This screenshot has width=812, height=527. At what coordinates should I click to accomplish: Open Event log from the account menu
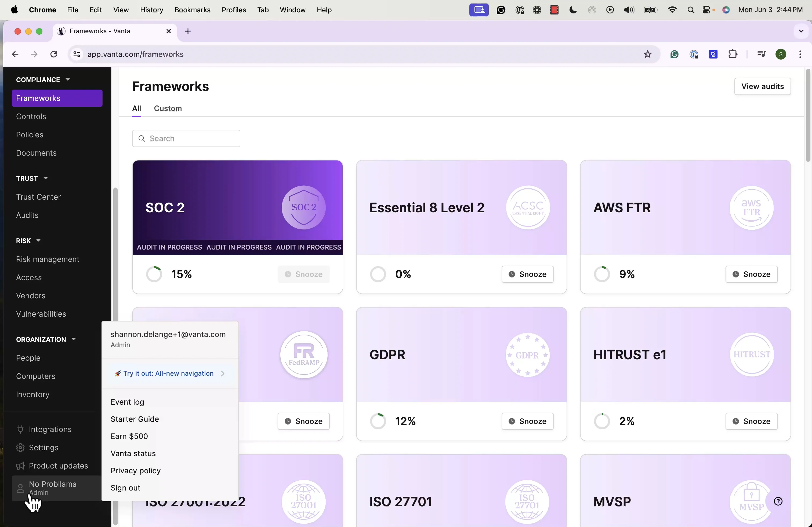tap(127, 402)
